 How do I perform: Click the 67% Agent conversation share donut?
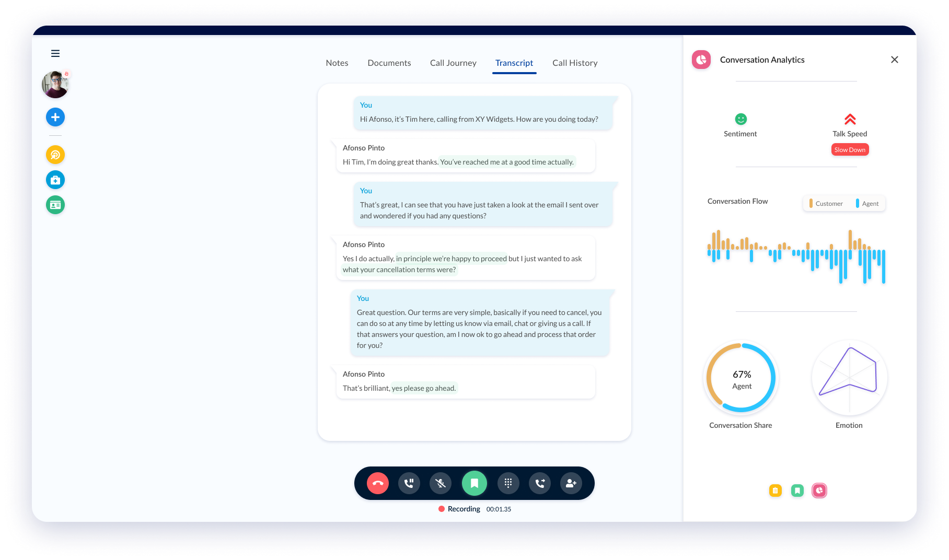click(741, 378)
